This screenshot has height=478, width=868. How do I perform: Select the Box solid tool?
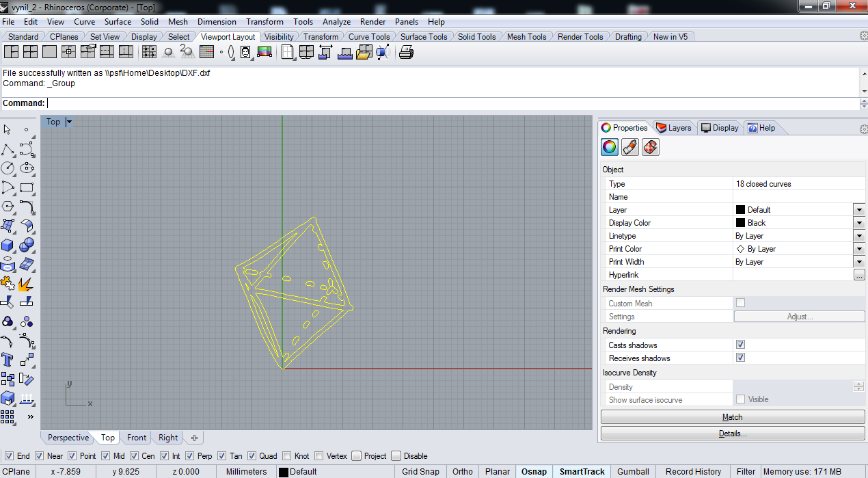(x=8, y=245)
